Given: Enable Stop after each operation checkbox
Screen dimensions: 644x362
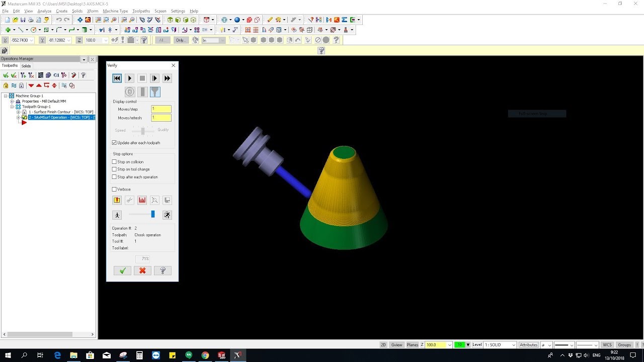Looking at the screenshot, I should (114, 177).
